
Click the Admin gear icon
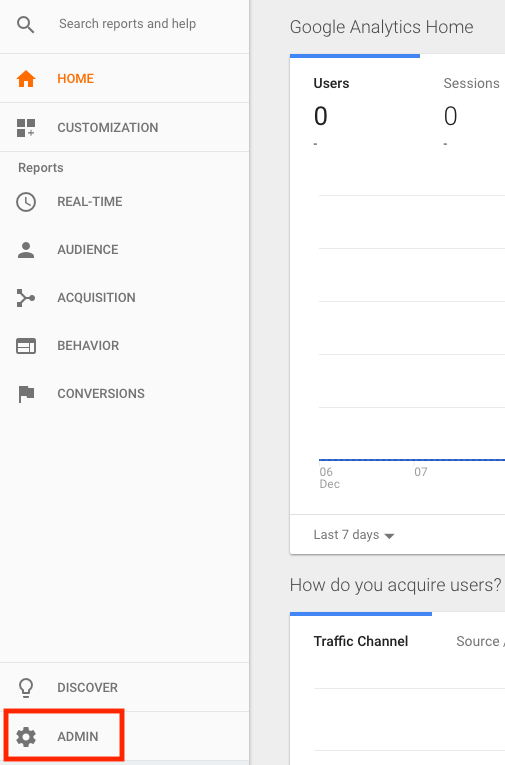26,736
